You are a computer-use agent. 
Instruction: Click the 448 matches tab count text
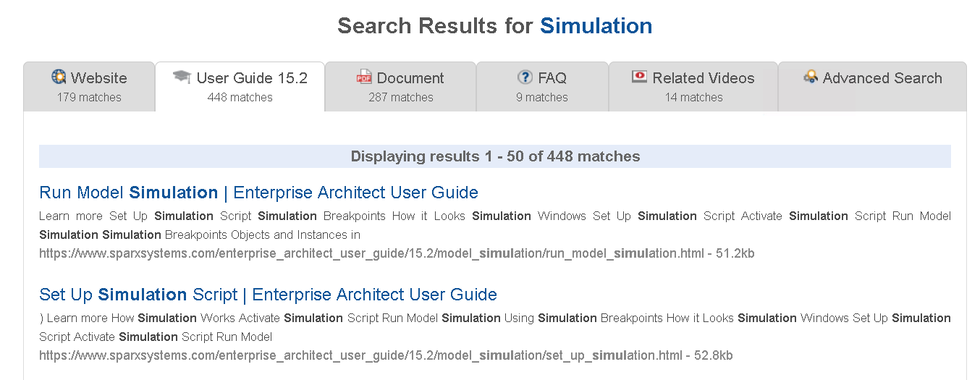(x=240, y=97)
